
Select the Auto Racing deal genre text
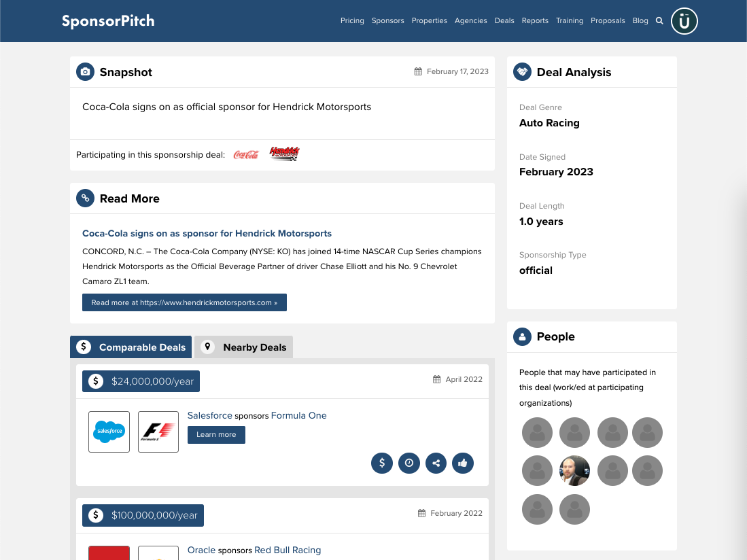pos(549,123)
